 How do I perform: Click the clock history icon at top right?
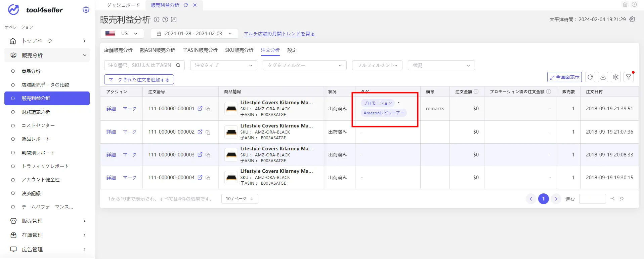[x=634, y=4]
